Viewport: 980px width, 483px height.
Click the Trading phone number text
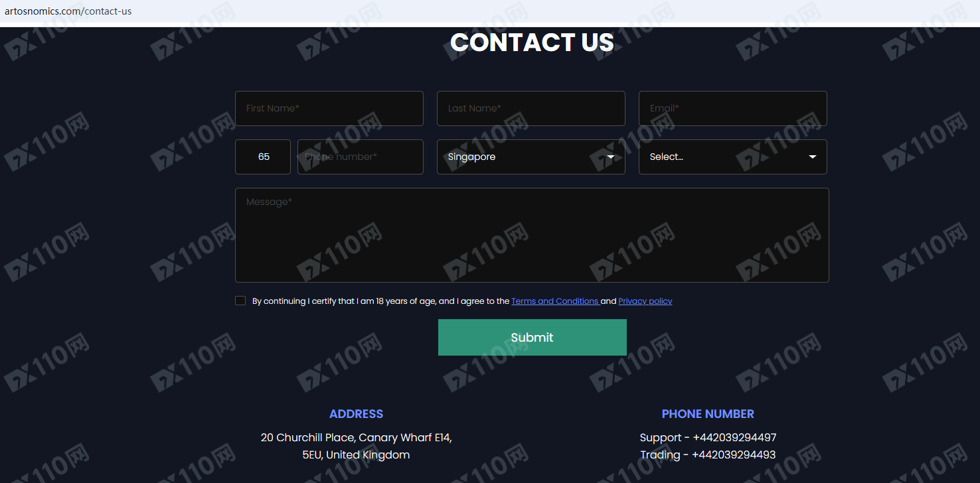click(x=708, y=455)
